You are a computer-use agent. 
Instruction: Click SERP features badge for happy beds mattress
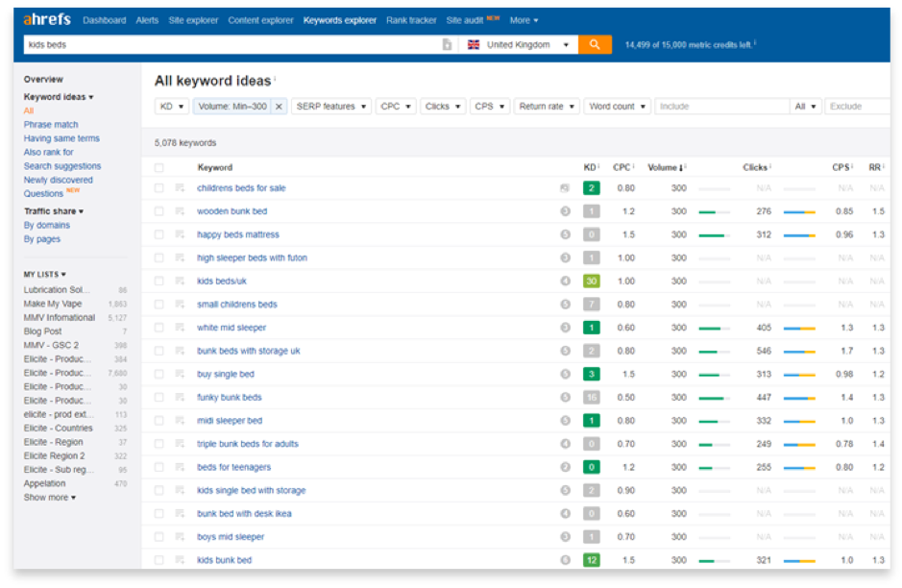click(x=566, y=234)
